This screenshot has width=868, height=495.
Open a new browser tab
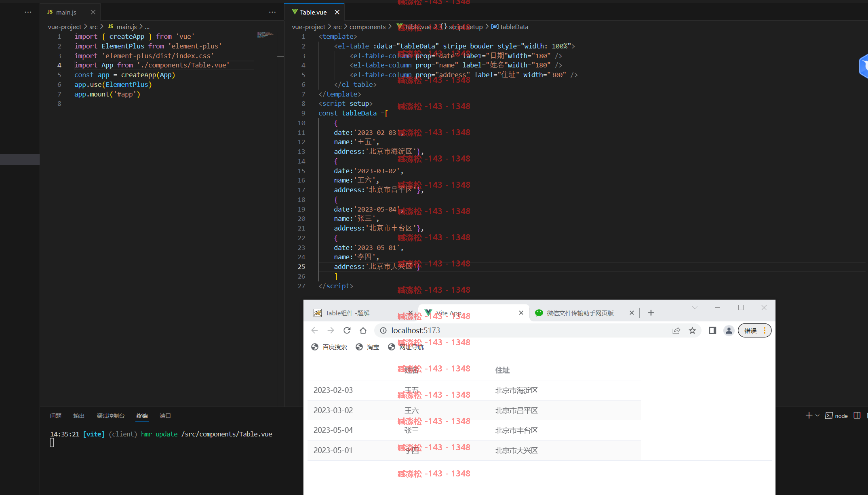coord(651,313)
